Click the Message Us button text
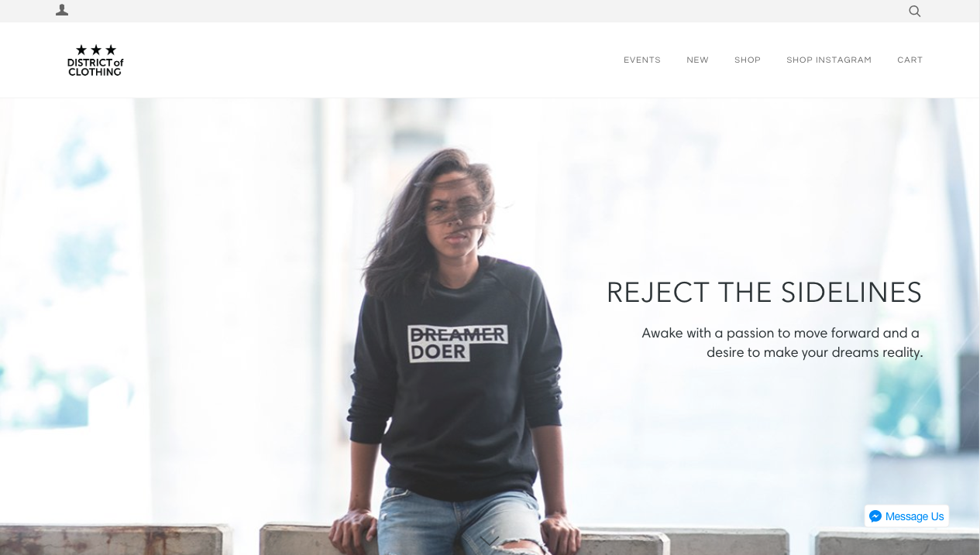The image size is (980, 555). tap(914, 516)
